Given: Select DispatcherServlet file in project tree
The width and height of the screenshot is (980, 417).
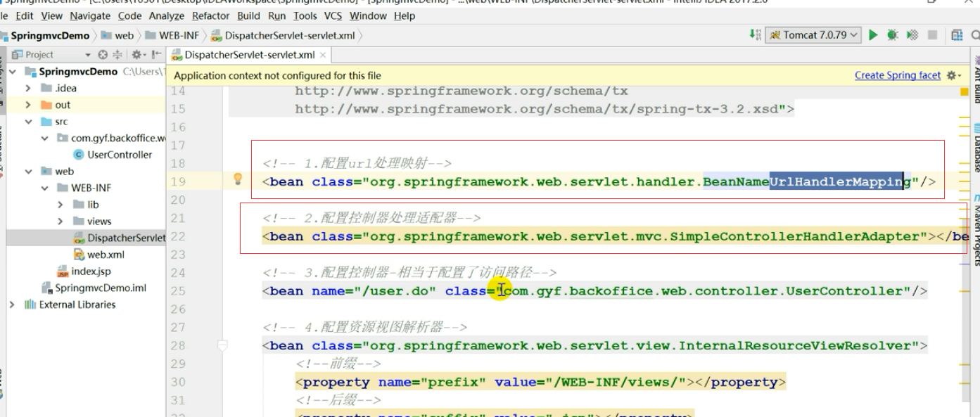Looking at the screenshot, I should pos(126,238).
